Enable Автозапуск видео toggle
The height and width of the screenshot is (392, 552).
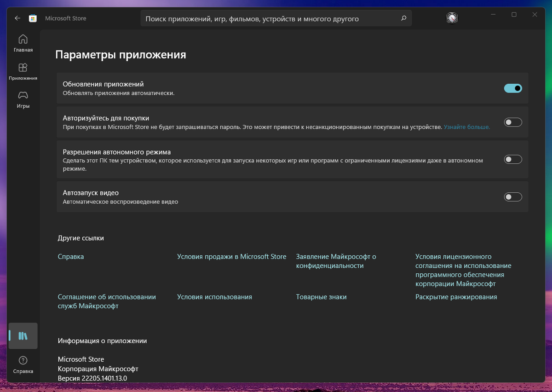tap(513, 197)
